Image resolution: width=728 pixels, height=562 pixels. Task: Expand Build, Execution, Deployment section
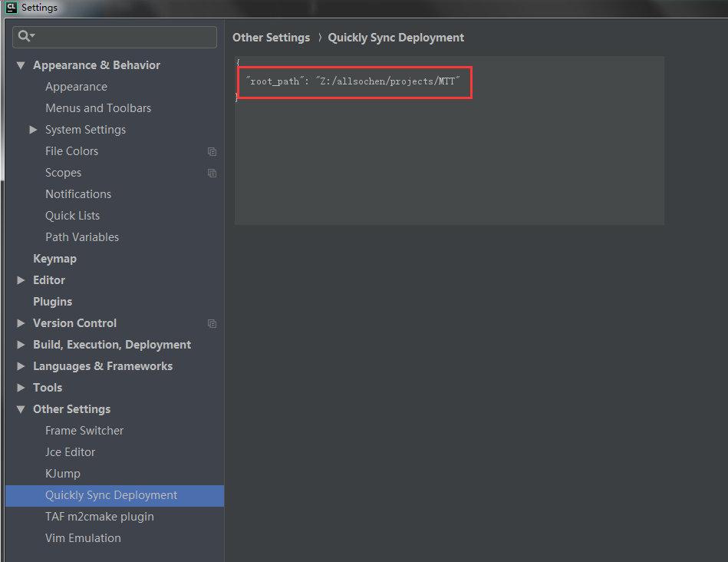(x=21, y=345)
